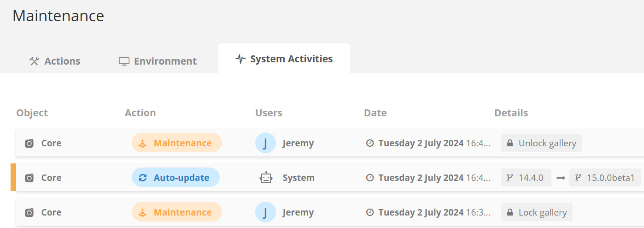Click the cone icon in Lock gallery row
This screenshot has height=228, width=644.
coord(143,212)
